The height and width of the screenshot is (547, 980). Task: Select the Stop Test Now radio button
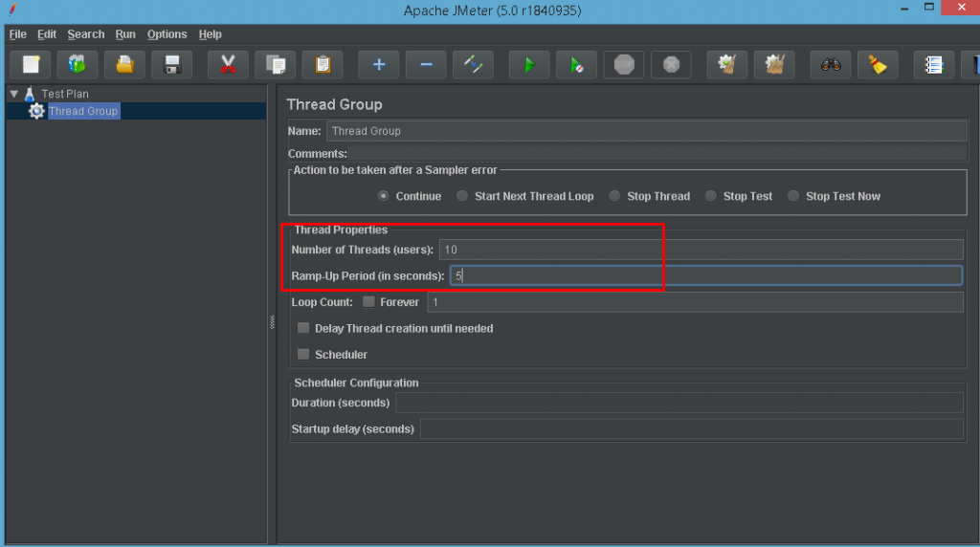coord(793,196)
